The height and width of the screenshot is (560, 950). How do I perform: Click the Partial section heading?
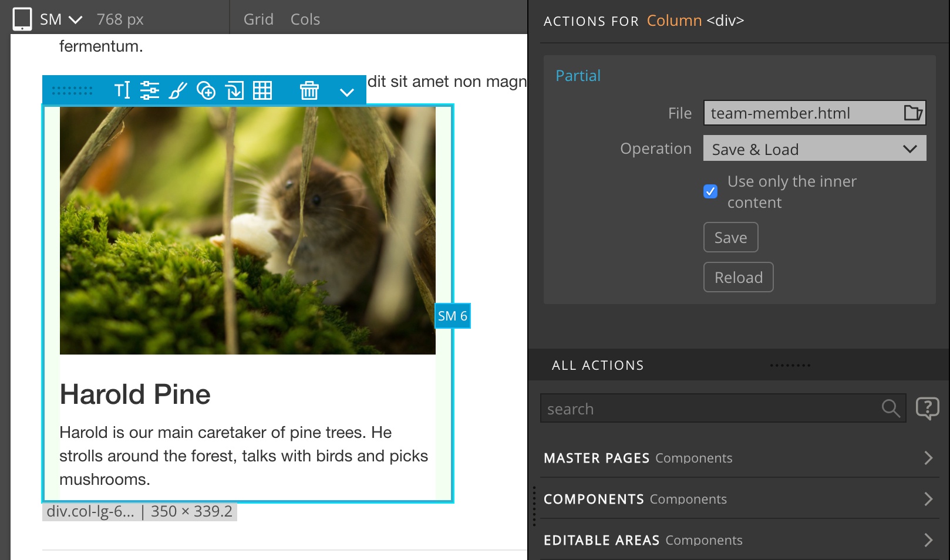tap(578, 76)
